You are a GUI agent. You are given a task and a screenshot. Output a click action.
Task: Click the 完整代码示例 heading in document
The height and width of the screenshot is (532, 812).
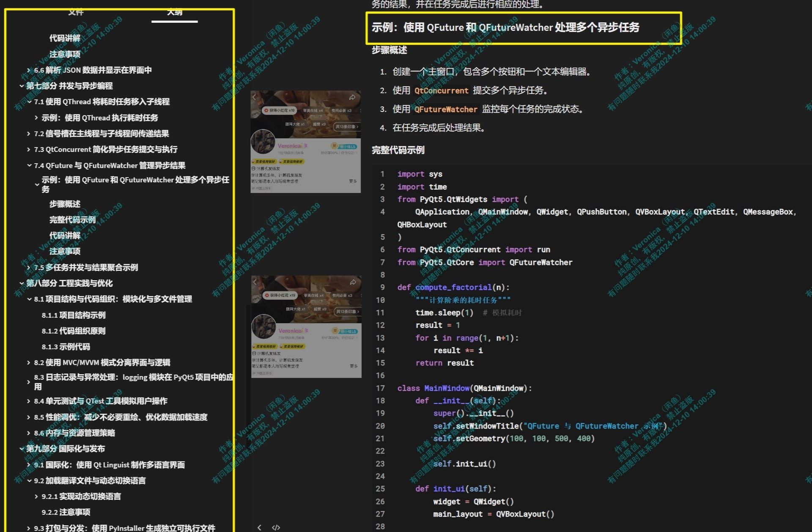pyautogui.click(x=398, y=150)
